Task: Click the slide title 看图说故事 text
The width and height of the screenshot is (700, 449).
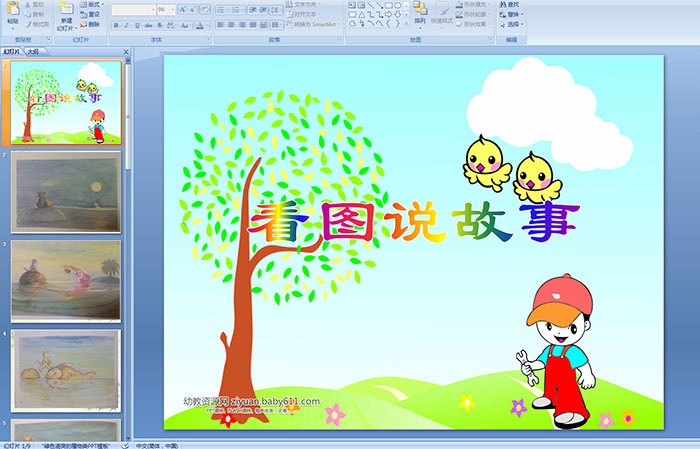Action: pos(414,221)
